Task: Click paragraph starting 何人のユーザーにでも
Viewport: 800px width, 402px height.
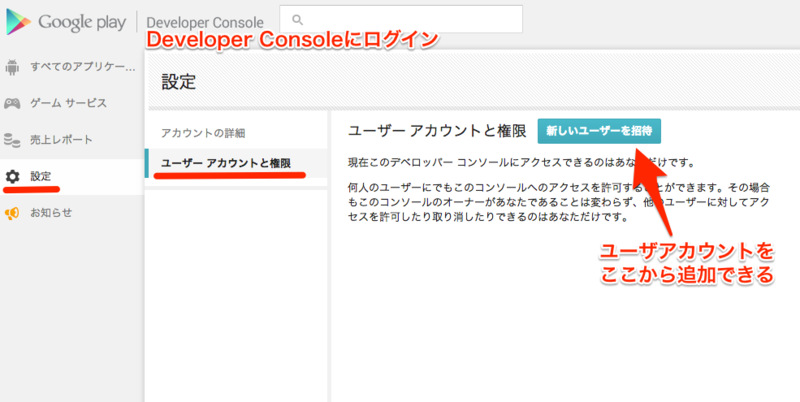Action: coord(559,202)
